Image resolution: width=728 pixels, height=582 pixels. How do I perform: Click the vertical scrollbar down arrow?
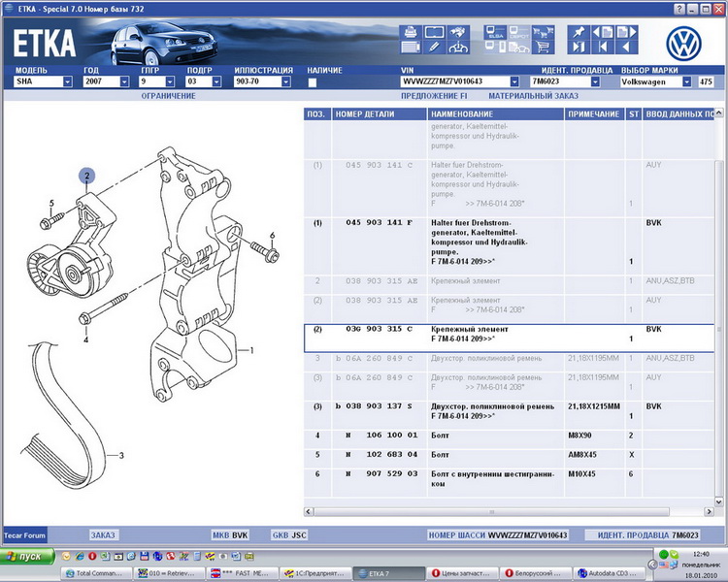coord(718,501)
